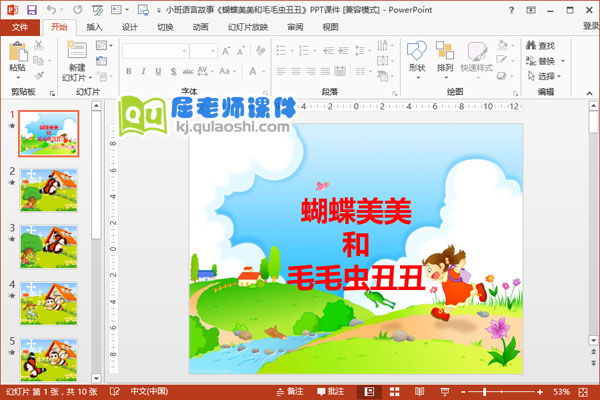Center align the text

click(296, 71)
